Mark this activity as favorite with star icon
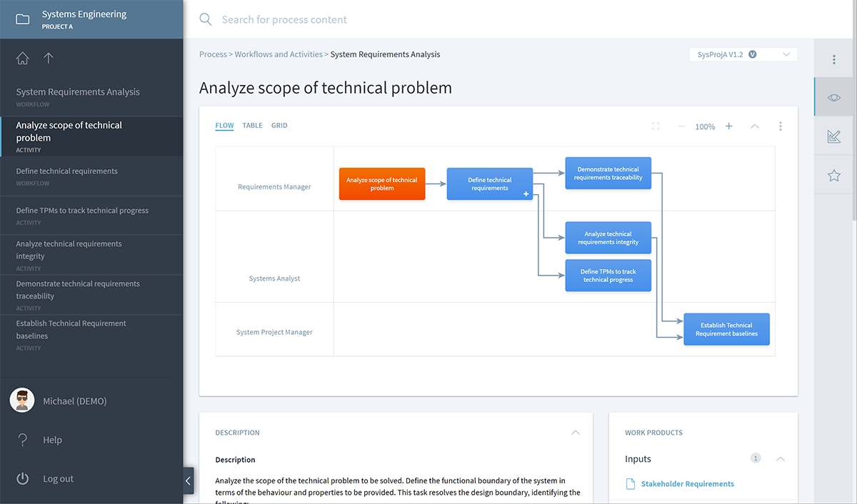 [x=833, y=174]
